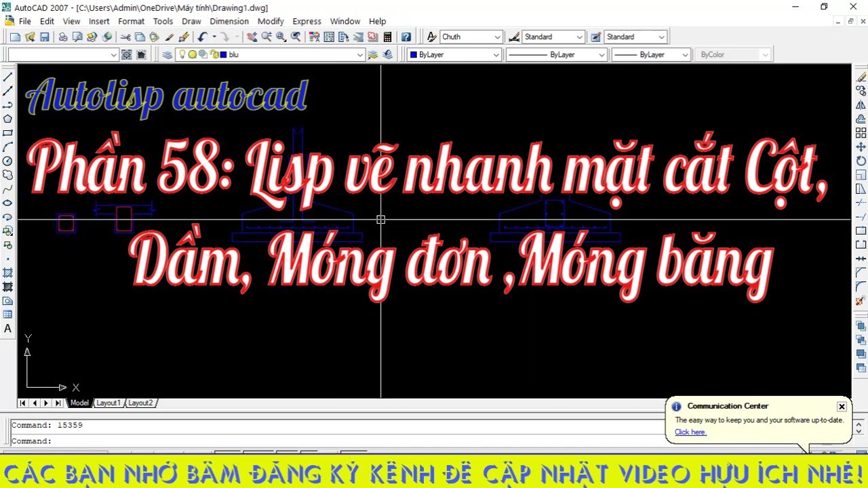Select the Rectangle draw tool

8,133
